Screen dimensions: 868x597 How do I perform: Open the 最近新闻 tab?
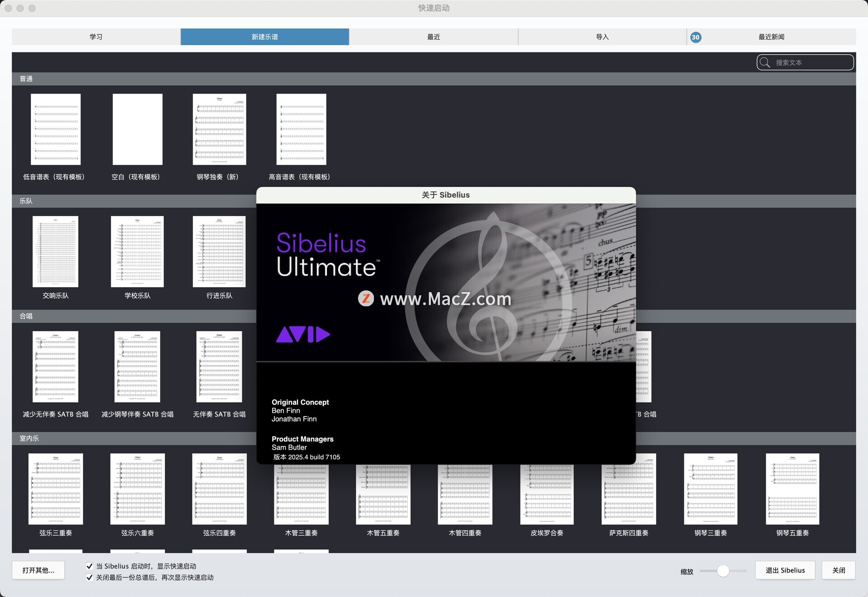click(x=771, y=37)
